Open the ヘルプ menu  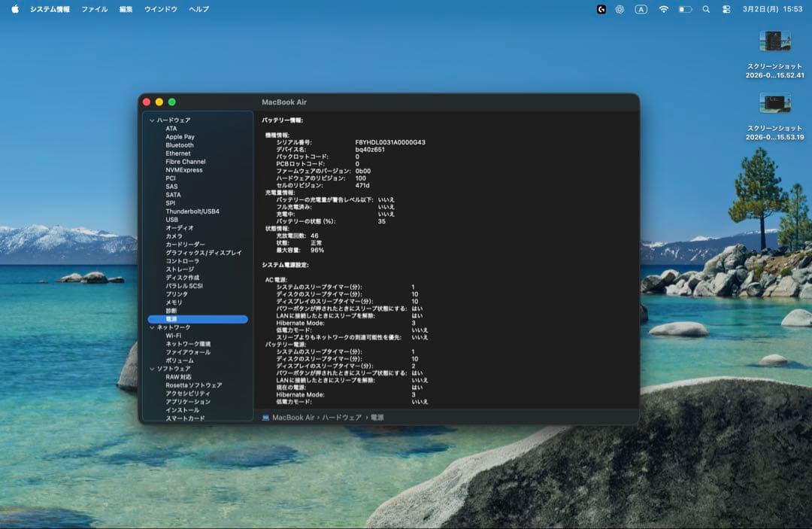tap(198, 9)
